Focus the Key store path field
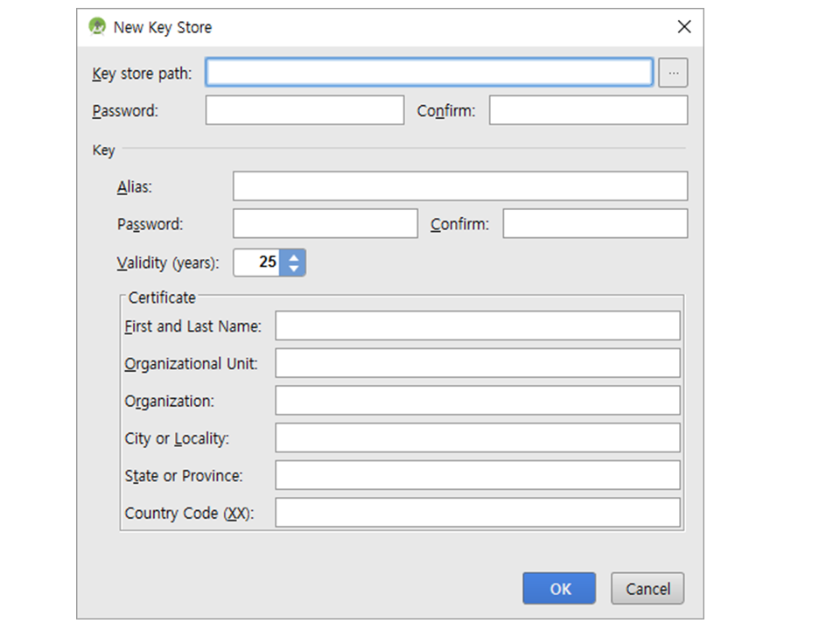This screenshot has width=840, height=630. (x=429, y=73)
